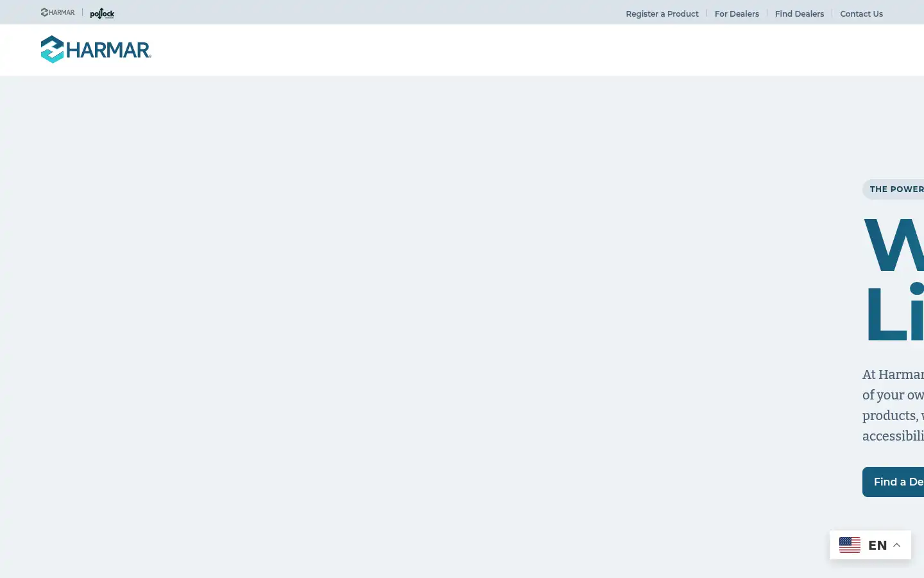Click the Find a Dealer button

coord(893,482)
